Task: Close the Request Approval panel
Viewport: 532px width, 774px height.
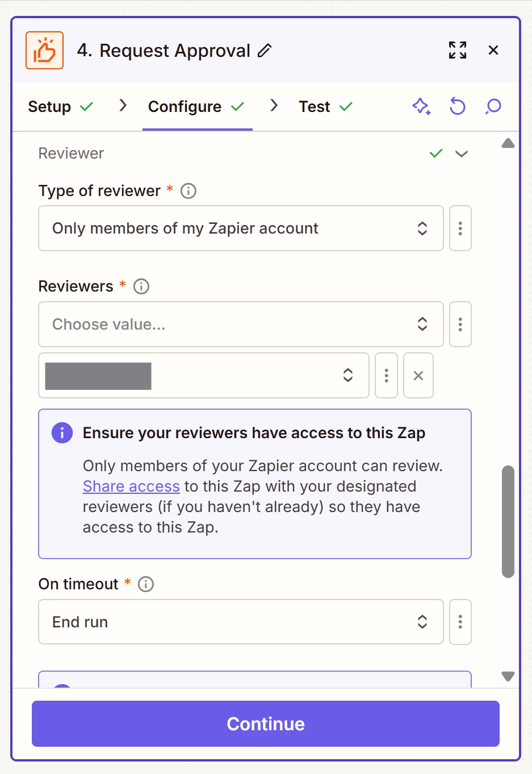Action: (493, 50)
